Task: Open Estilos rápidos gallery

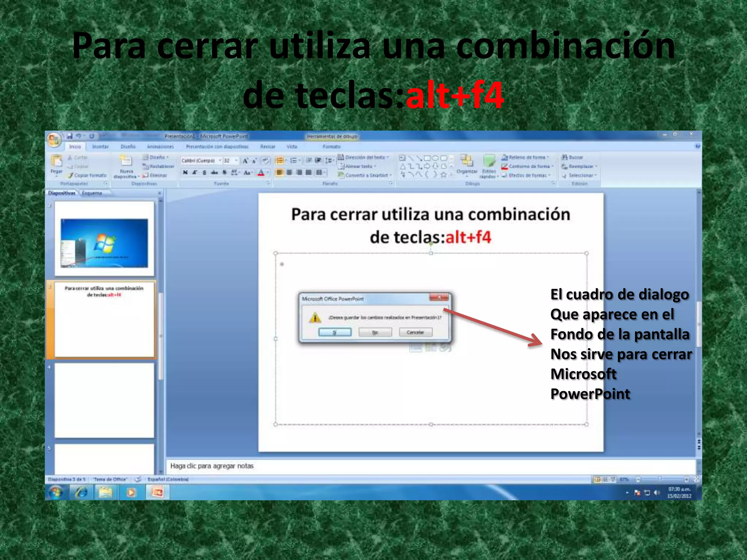Action: (489, 166)
